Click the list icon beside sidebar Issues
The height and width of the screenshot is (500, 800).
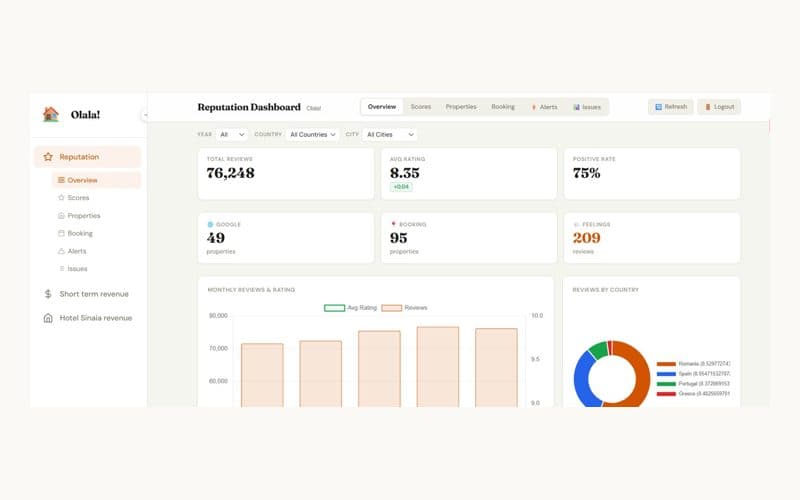point(62,268)
